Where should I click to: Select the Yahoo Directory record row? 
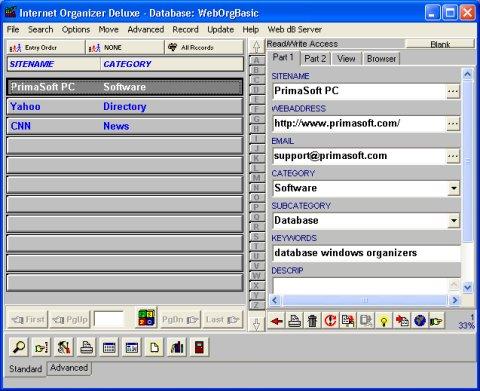(125, 107)
